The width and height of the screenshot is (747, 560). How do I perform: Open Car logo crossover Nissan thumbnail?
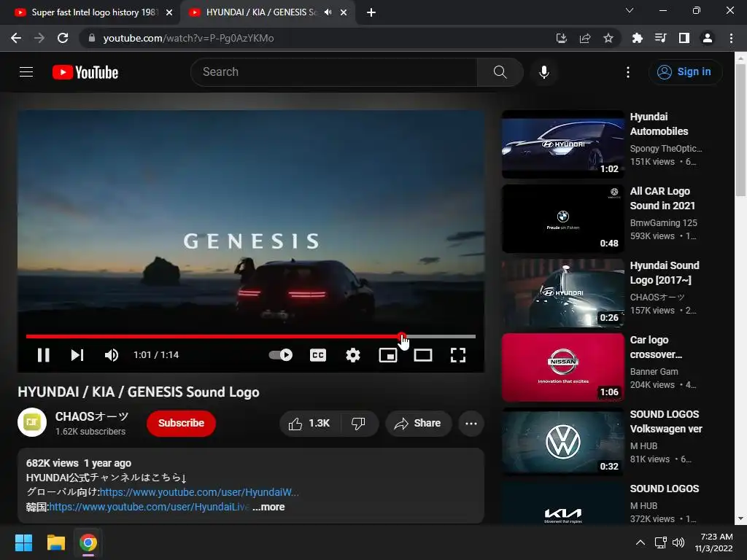[x=563, y=367]
